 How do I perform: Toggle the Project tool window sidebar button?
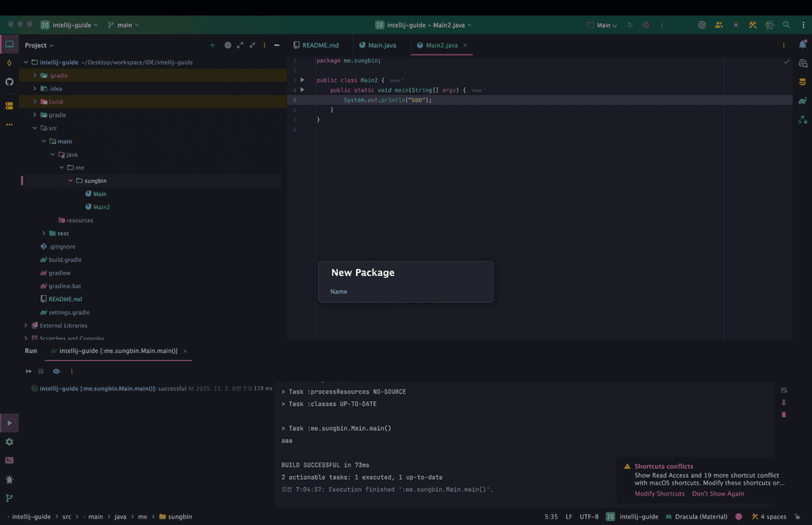tap(10, 44)
